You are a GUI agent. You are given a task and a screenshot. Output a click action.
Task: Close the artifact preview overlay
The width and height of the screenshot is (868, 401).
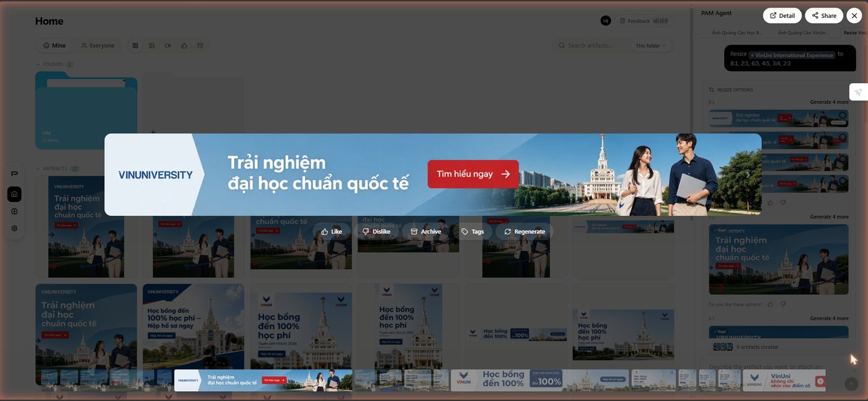[x=854, y=16]
